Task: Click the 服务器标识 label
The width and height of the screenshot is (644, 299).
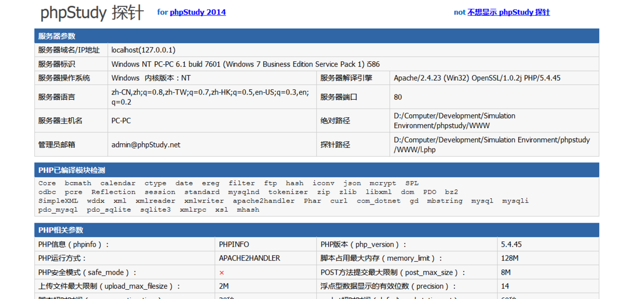Action: click(57, 64)
